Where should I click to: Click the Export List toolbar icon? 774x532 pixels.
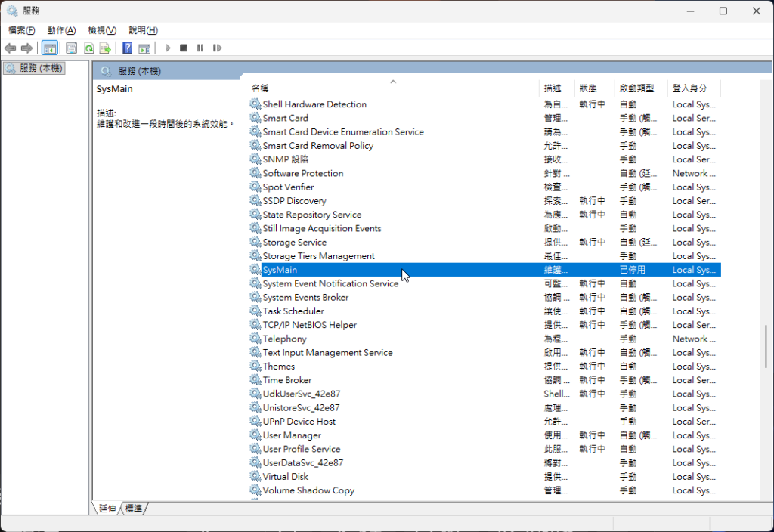pyautogui.click(x=106, y=48)
